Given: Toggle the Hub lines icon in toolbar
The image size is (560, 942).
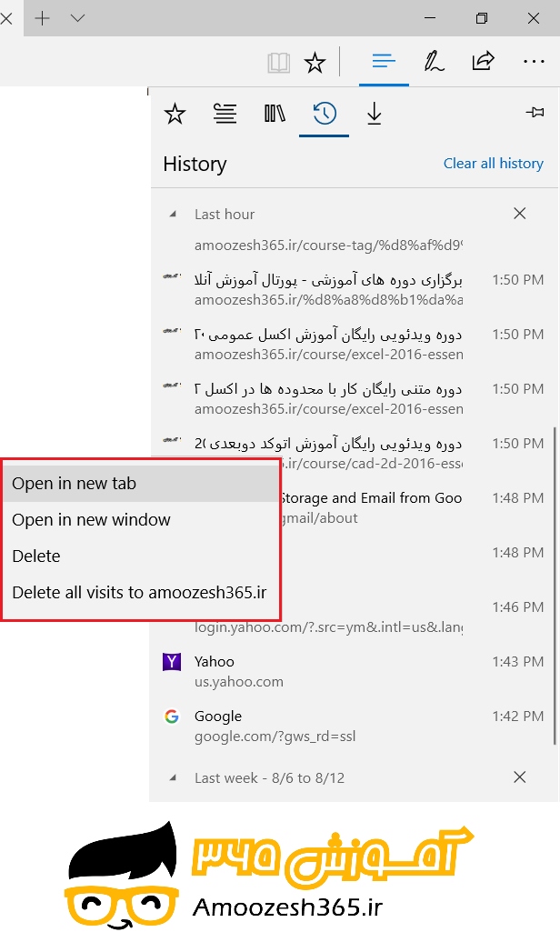Looking at the screenshot, I should (x=384, y=61).
